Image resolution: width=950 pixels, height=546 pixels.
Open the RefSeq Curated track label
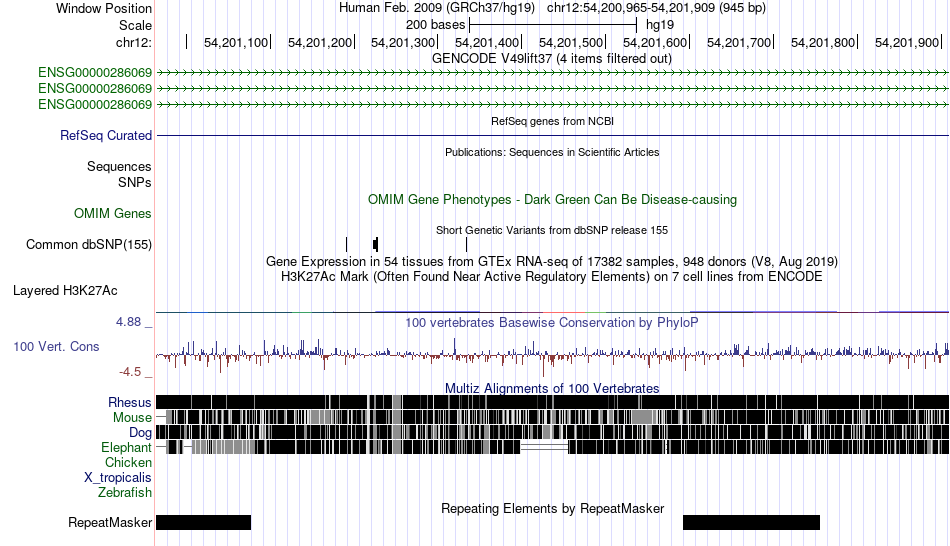pos(105,135)
